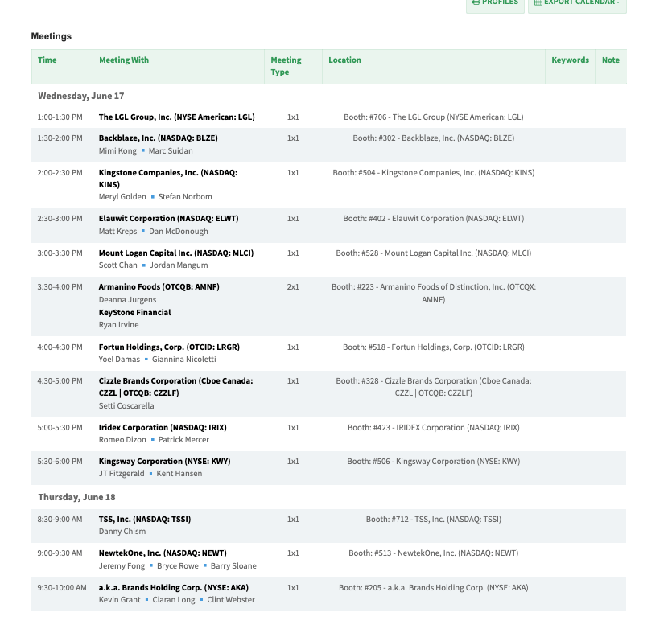Select Booth #205 a.k.a. Brands location

tap(433, 588)
